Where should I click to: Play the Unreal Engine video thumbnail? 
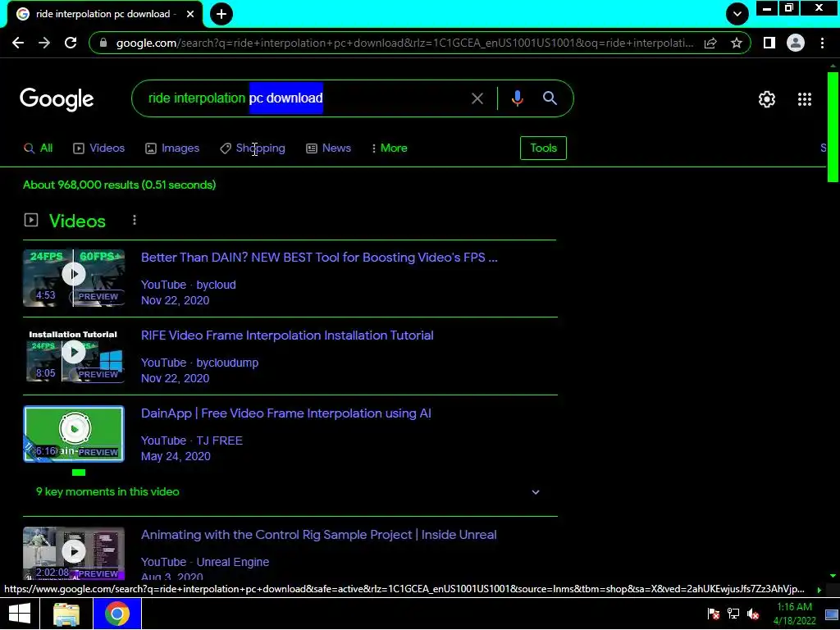(x=74, y=554)
